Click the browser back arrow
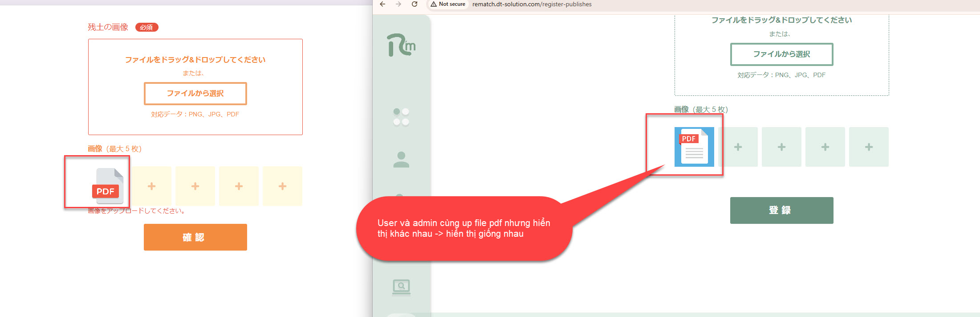980x317 pixels. [x=382, y=4]
